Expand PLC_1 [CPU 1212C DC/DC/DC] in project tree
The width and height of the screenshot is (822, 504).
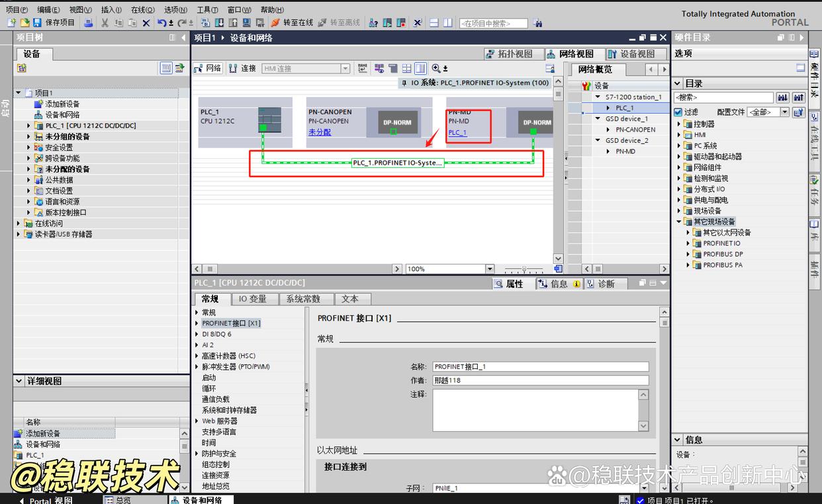click(29, 126)
